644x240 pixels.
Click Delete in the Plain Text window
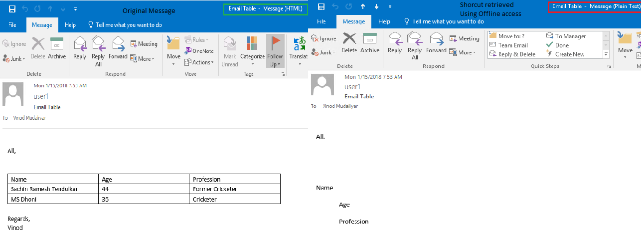point(349,42)
